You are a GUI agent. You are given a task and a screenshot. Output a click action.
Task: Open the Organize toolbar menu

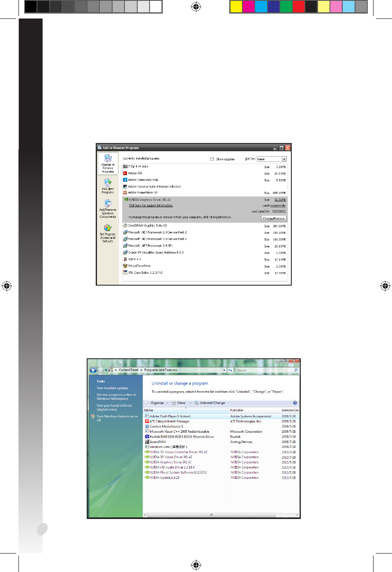157,403
